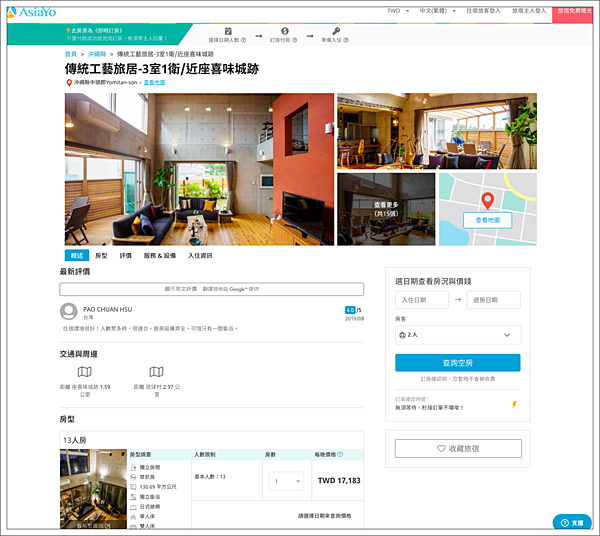The width and height of the screenshot is (600, 536).
Task: Click help icon beside payment step
Action: pos(295,40)
